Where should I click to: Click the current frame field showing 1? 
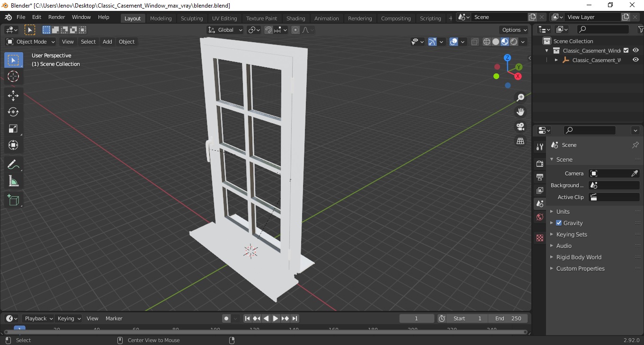click(x=417, y=318)
